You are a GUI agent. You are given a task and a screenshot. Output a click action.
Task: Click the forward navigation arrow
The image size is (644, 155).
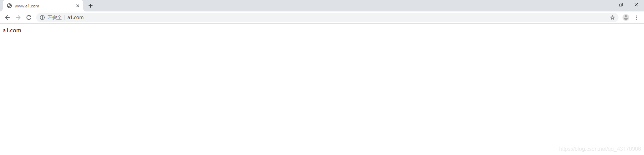18,17
